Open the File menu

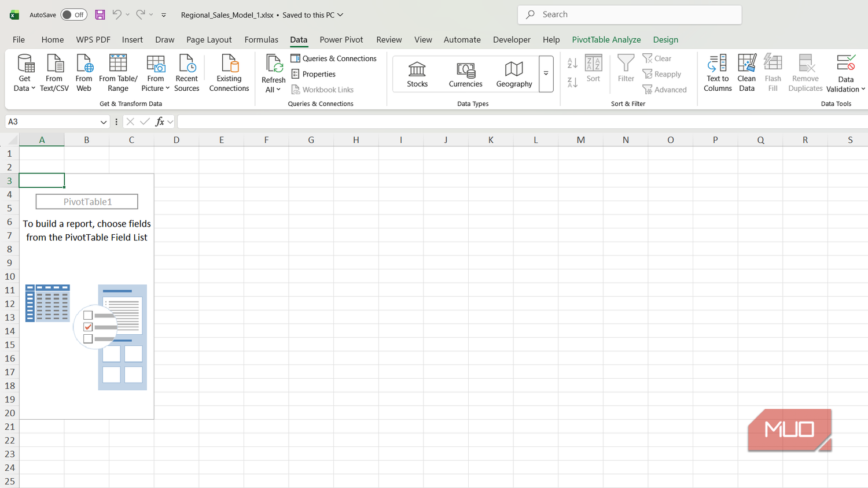point(19,39)
